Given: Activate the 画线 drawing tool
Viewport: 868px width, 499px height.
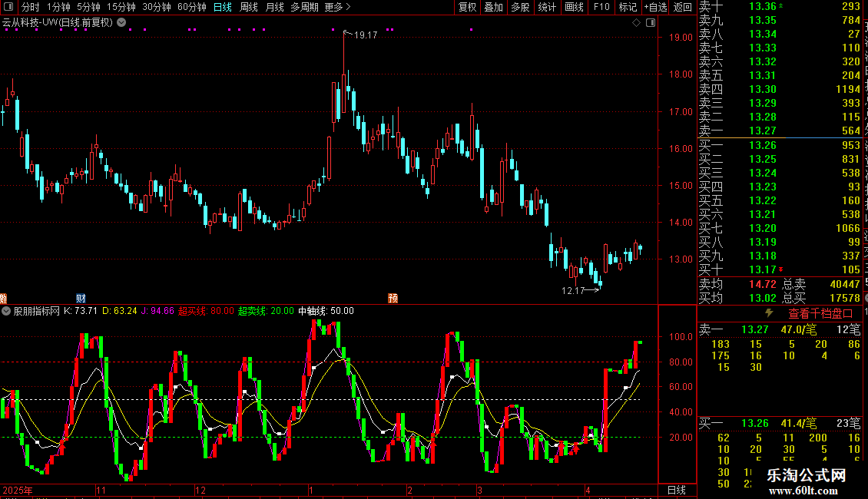Looking at the screenshot, I should (x=574, y=7).
